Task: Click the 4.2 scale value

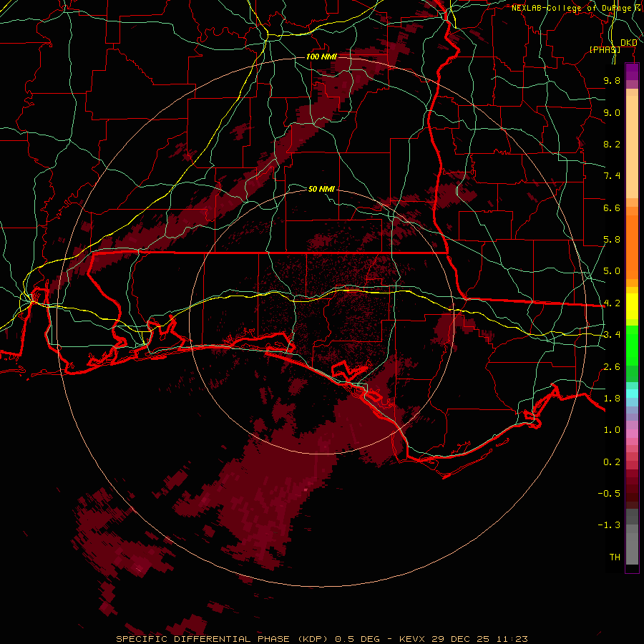Action: click(x=612, y=303)
